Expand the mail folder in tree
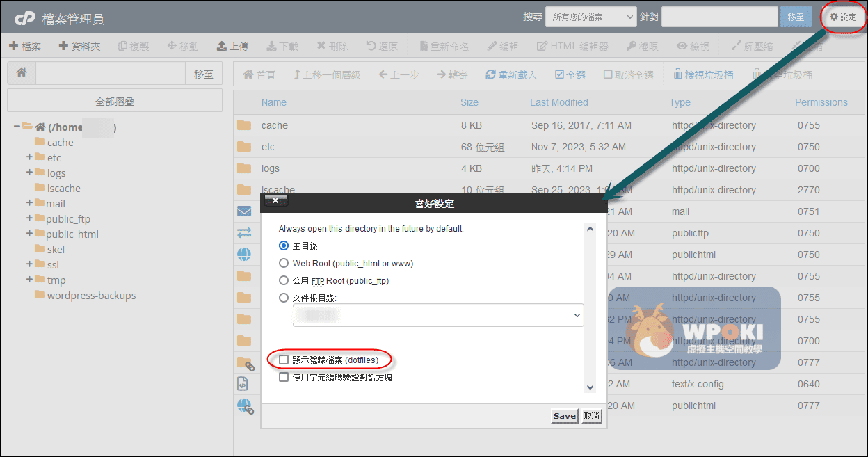The image size is (868, 457). [30, 203]
